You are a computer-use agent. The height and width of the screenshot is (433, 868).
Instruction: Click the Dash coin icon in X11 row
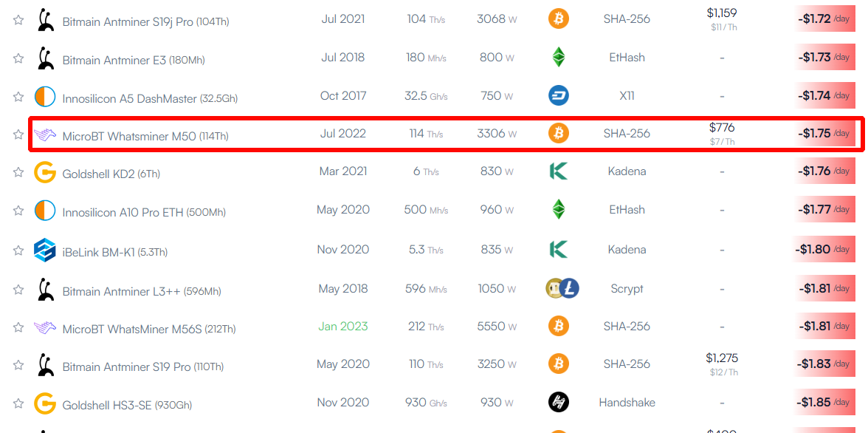click(x=559, y=95)
